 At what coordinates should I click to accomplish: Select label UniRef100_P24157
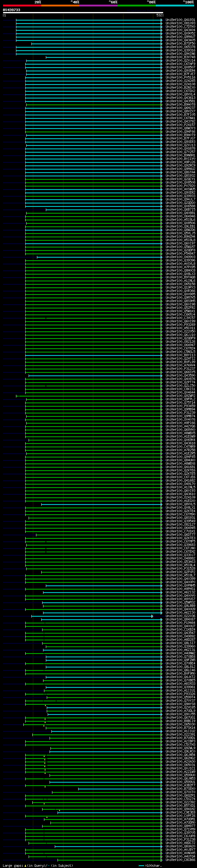[180, 125]
